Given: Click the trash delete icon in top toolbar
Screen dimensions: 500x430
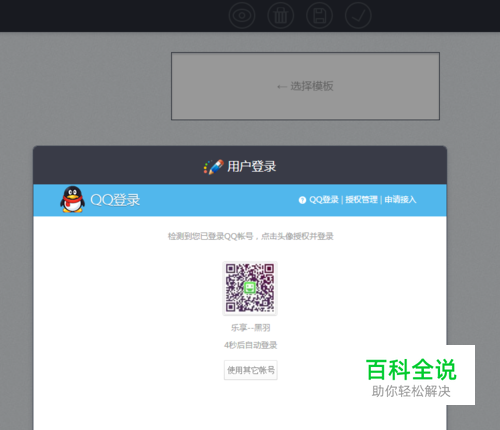Looking at the screenshot, I should [x=281, y=15].
